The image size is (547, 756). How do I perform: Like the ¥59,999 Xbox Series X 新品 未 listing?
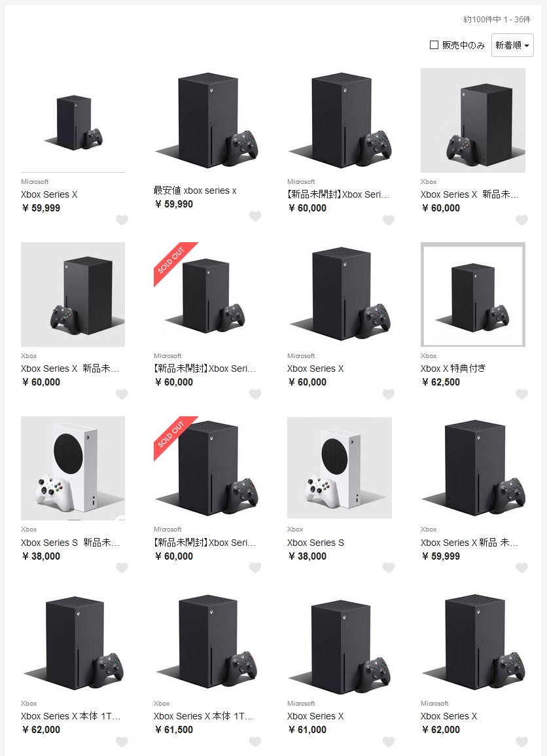pos(521,568)
